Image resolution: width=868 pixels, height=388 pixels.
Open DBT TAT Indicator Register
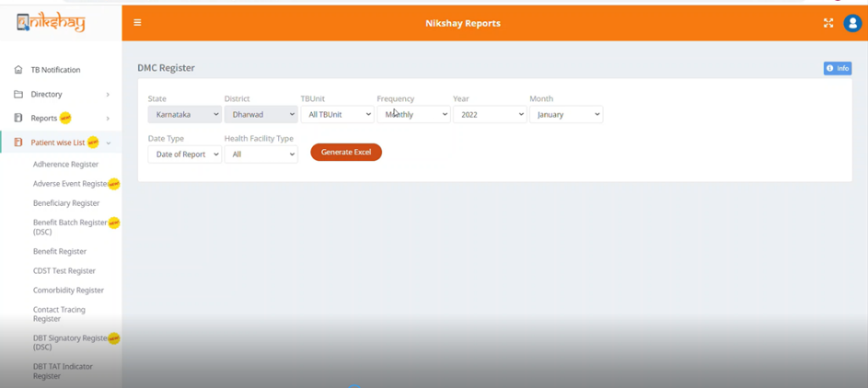pos(63,371)
